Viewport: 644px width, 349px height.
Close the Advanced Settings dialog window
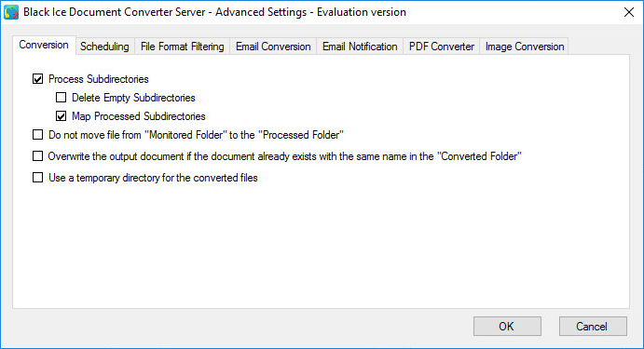tap(628, 12)
